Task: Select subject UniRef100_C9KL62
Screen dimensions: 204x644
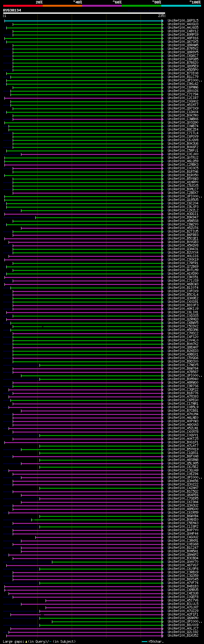Action: [x=183, y=84]
